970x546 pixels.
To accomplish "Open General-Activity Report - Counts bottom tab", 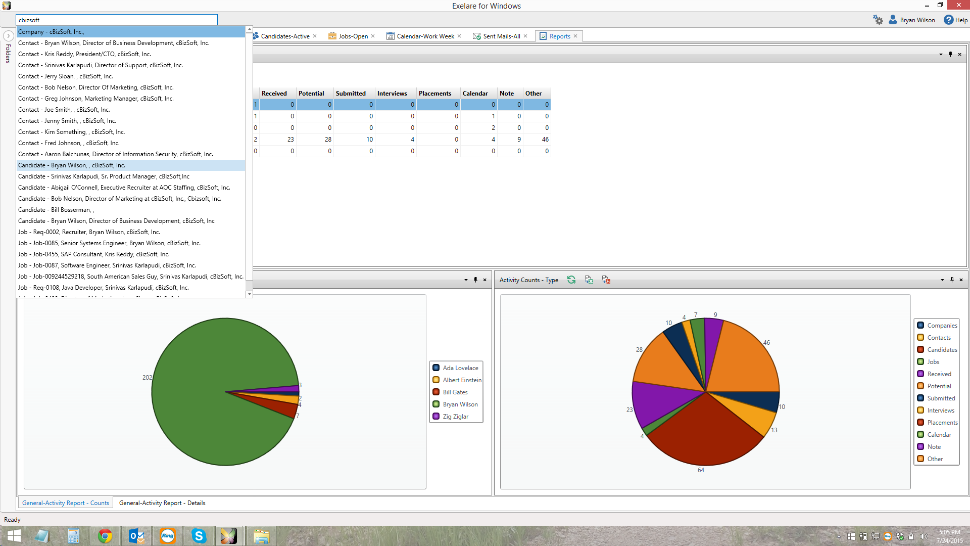I will (66, 503).
